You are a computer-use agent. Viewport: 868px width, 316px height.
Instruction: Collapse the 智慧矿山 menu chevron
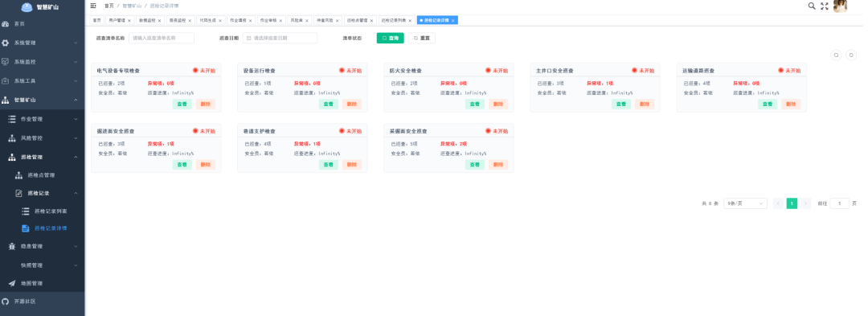(76, 101)
